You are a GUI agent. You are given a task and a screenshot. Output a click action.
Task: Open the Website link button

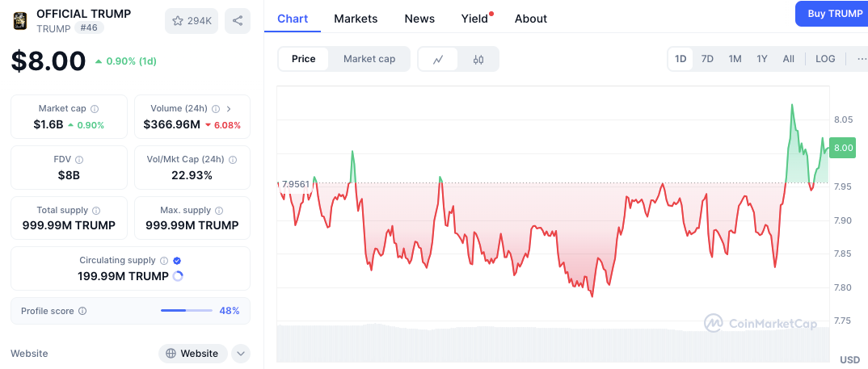[192, 354]
